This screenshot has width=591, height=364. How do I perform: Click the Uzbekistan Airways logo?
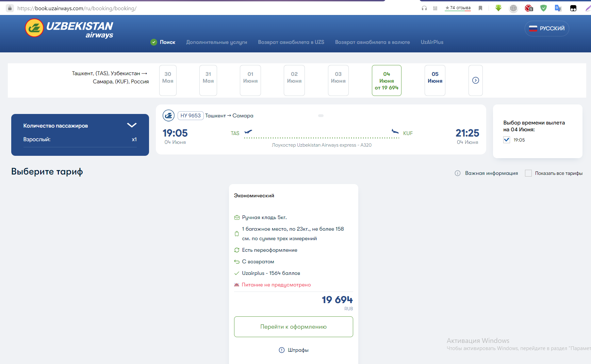69,29
